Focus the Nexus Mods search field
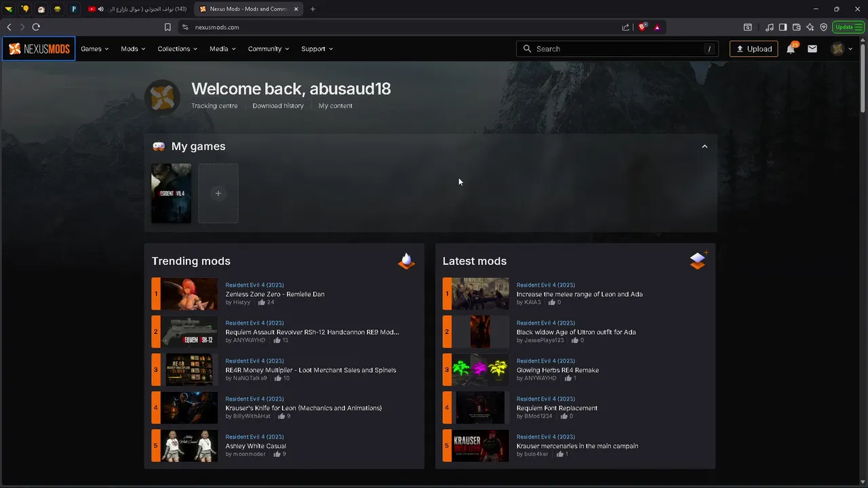This screenshot has height=488, width=868. (x=617, y=49)
